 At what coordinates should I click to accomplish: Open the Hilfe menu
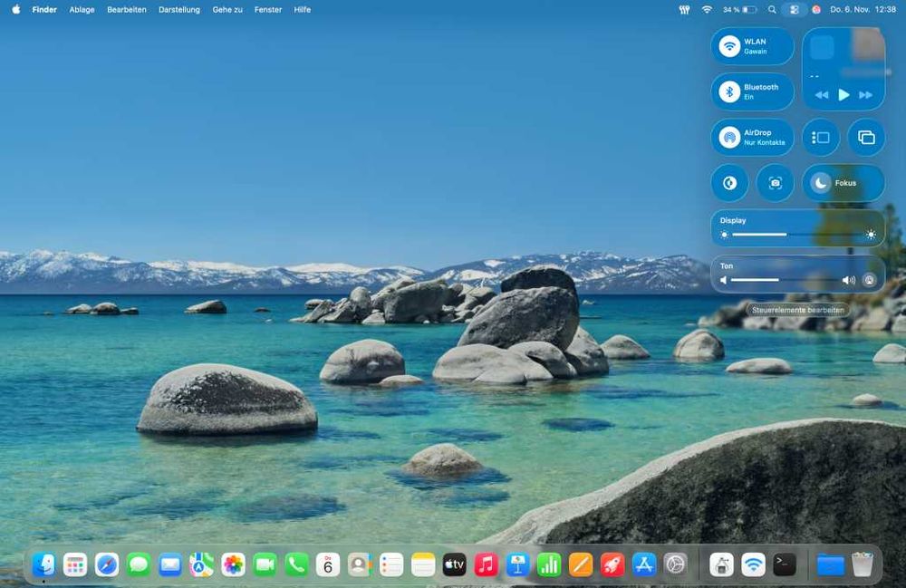(x=303, y=9)
